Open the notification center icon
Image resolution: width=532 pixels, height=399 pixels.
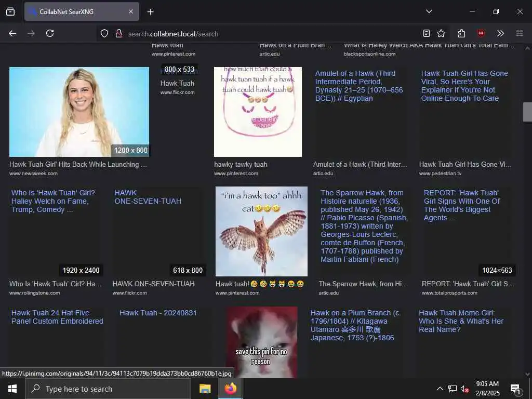click(515, 389)
